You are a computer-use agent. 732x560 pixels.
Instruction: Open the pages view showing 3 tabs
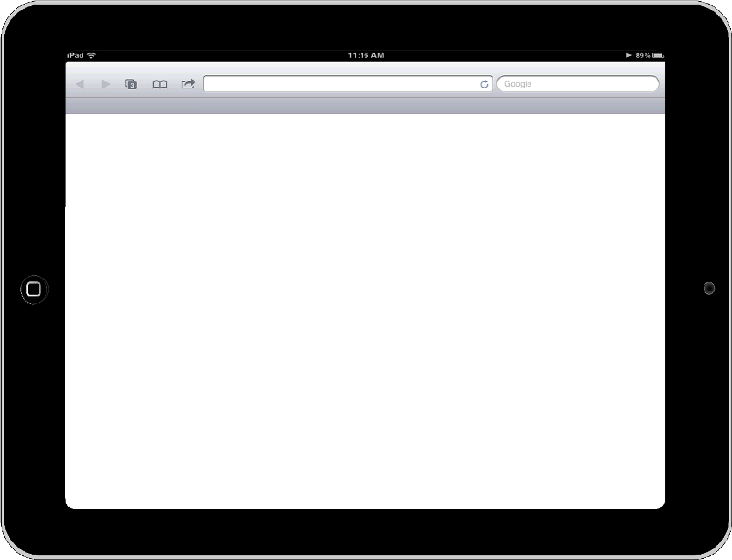[x=131, y=84]
